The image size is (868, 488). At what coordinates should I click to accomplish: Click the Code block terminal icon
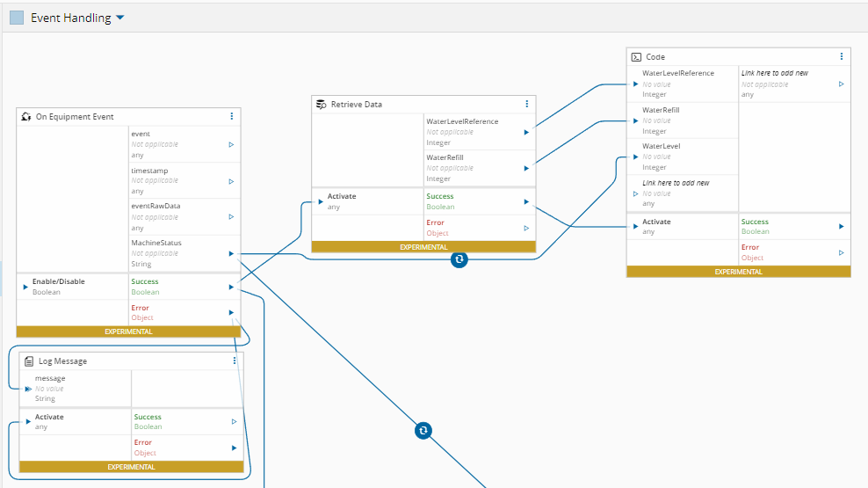636,56
